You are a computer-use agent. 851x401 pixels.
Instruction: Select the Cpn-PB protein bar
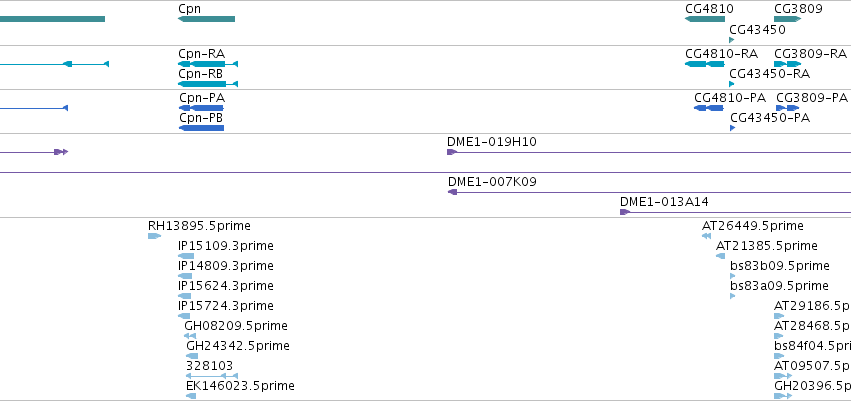[201, 128]
